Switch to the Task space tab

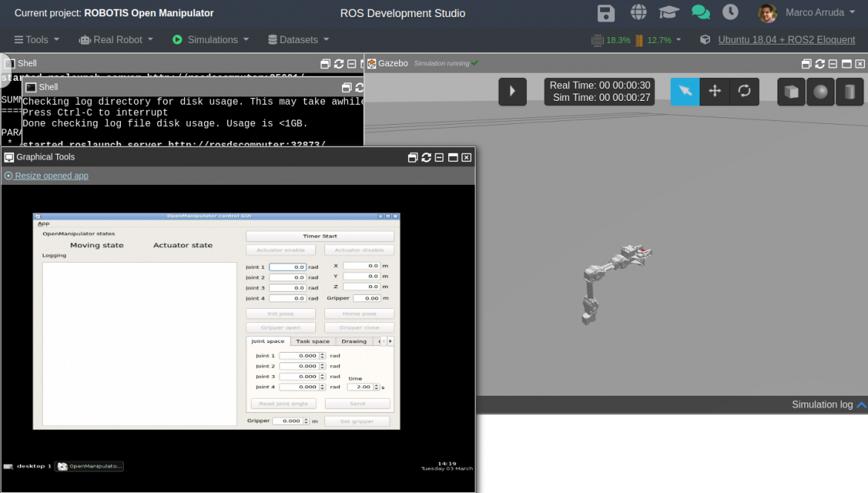click(313, 342)
